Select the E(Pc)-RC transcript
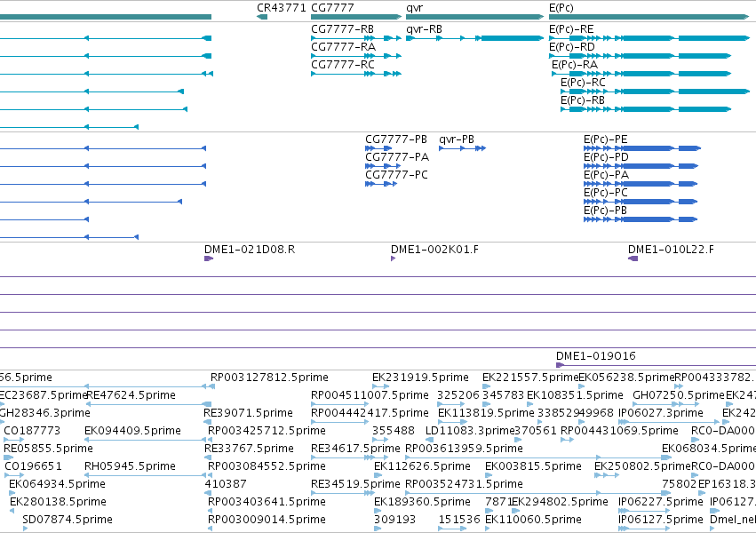 coord(655,91)
